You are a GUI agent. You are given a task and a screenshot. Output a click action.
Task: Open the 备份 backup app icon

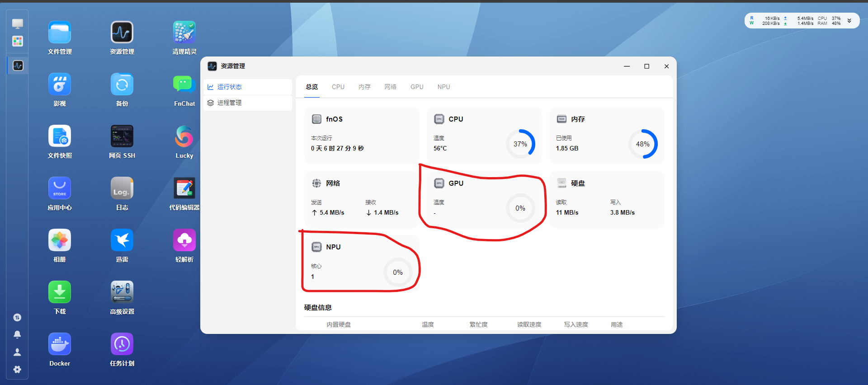122,85
